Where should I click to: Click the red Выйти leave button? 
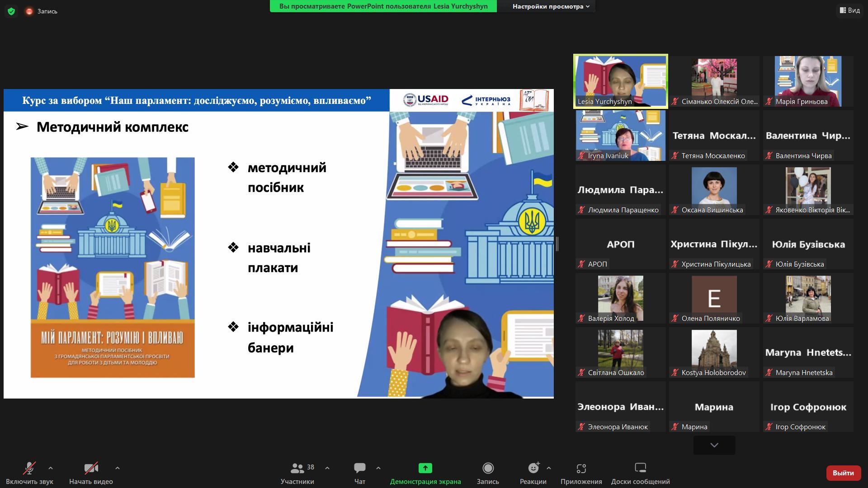[843, 473]
